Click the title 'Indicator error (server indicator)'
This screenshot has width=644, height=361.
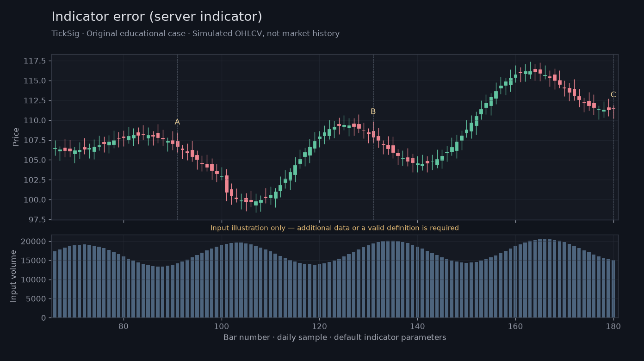point(157,17)
